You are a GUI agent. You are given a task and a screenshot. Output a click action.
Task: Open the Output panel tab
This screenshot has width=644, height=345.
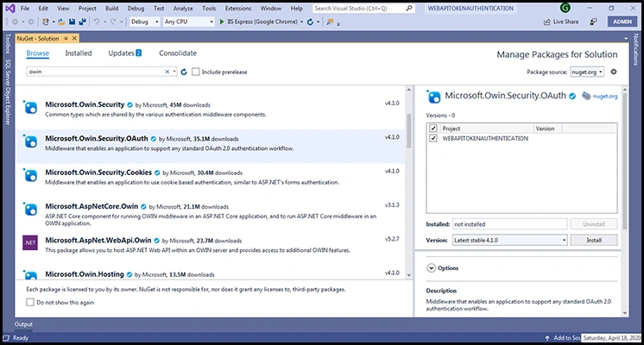(x=23, y=324)
